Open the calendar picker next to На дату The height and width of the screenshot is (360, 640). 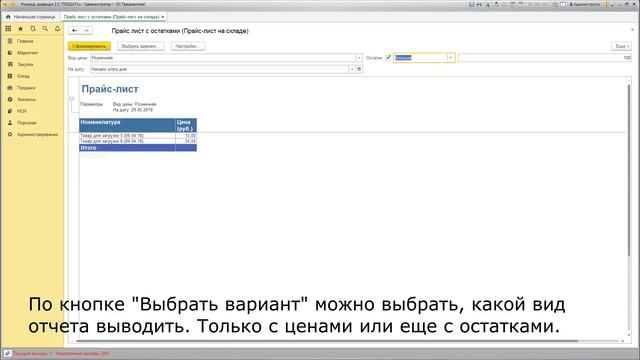[359, 69]
